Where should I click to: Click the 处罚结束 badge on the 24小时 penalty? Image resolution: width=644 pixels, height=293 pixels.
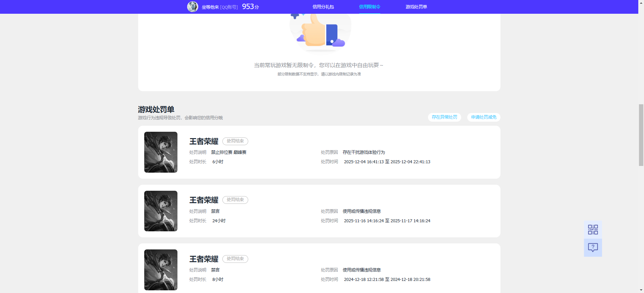(235, 200)
